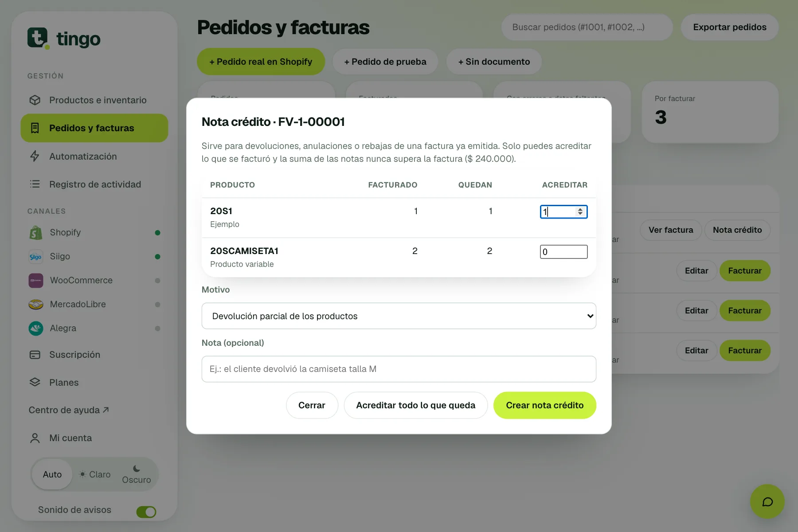The image size is (798, 532).
Task: Open the Suscripción page
Action: click(94, 355)
